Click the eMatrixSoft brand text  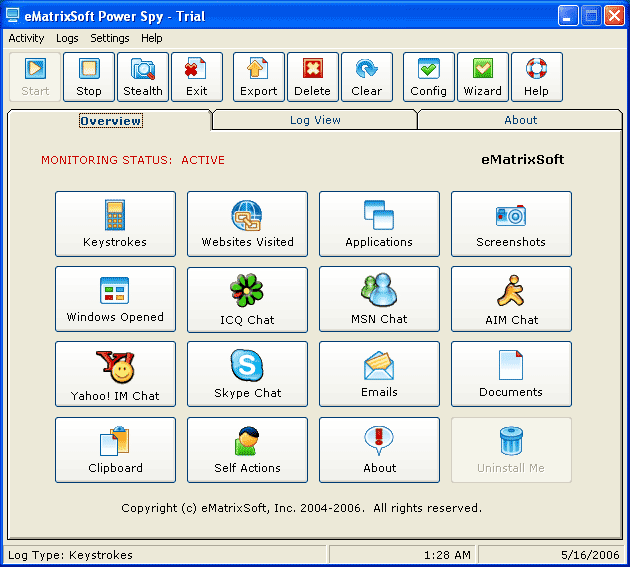pyautogui.click(x=522, y=160)
